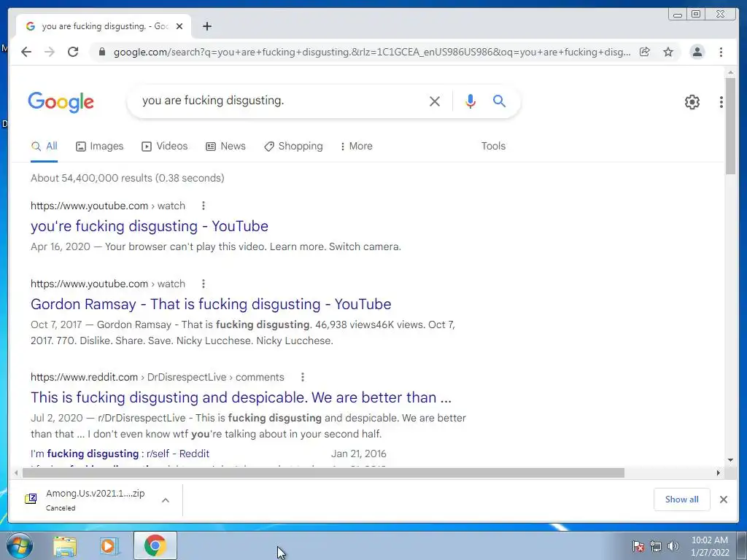The image size is (747, 560).
Task: Close the downloads bar
Action: [x=724, y=499]
